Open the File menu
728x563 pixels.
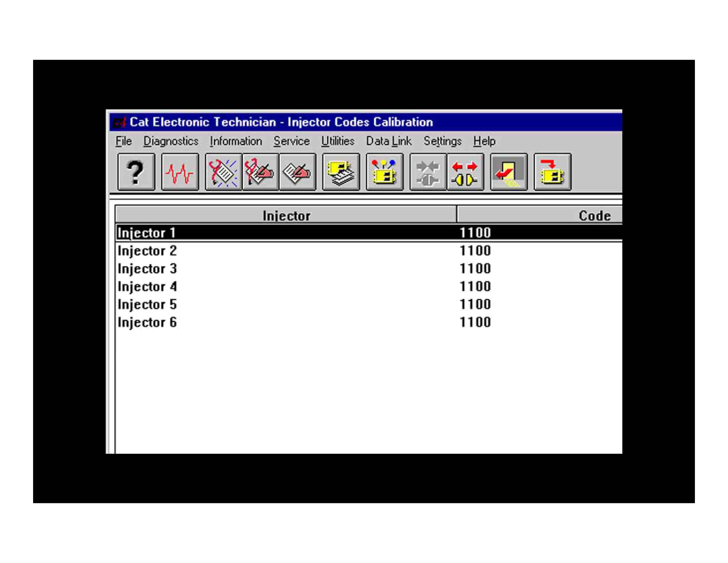(124, 141)
